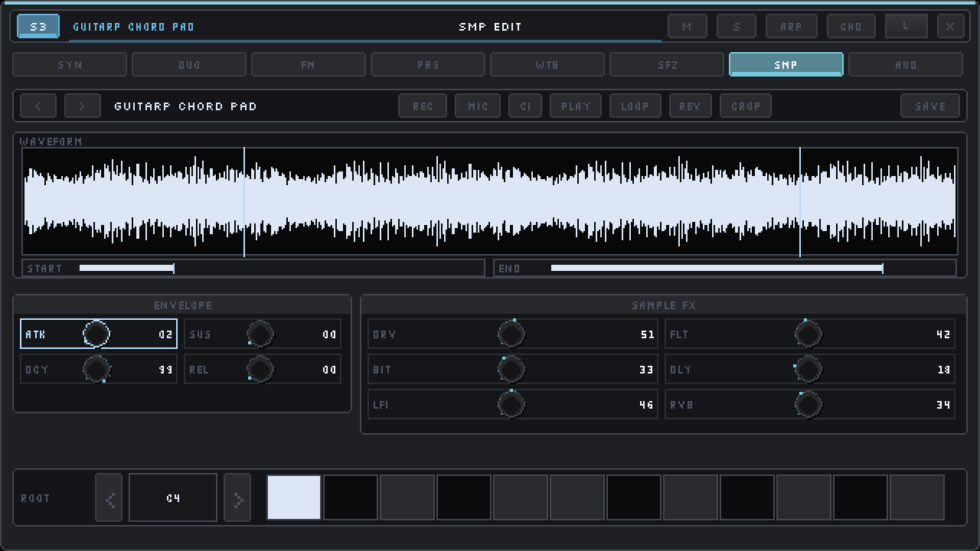Click the blue Guitarp Chord Pad header title
Image resolution: width=980 pixels, height=551 pixels.
[x=133, y=27]
